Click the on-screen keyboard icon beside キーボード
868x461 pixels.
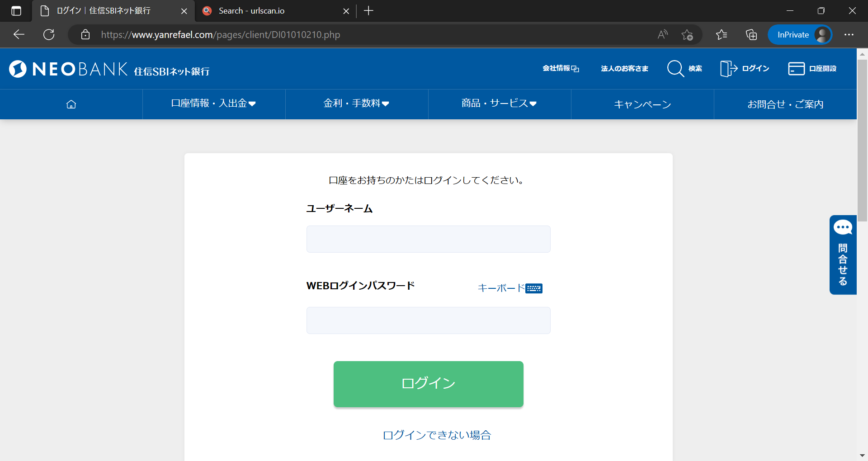534,288
